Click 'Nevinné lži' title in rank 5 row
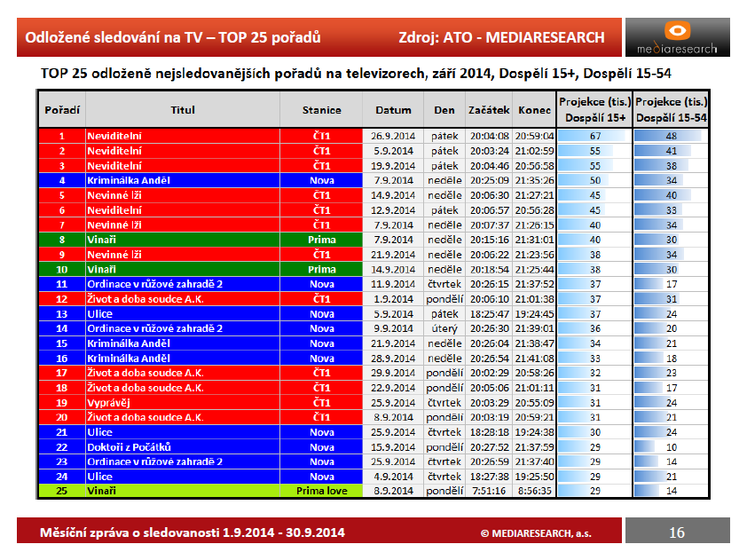The height and width of the screenshot is (560, 747). click(x=114, y=195)
